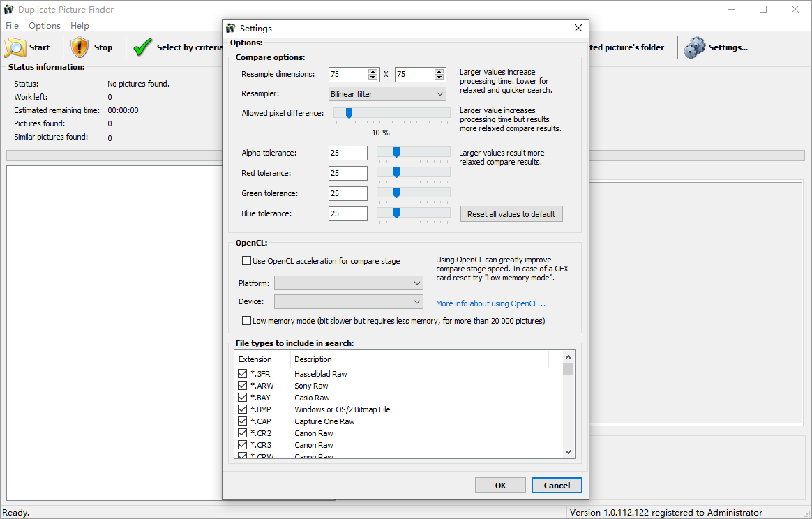Decrease the second resample dimension spinner

click(x=439, y=77)
